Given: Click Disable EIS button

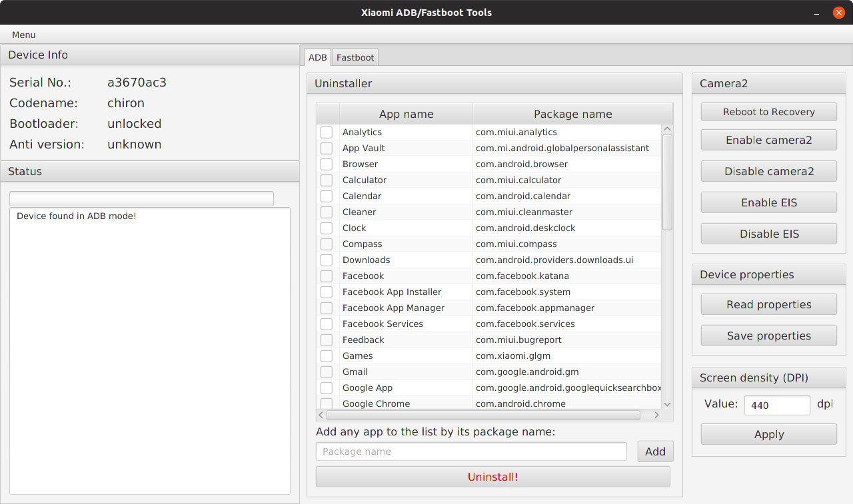Looking at the screenshot, I should [x=768, y=234].
